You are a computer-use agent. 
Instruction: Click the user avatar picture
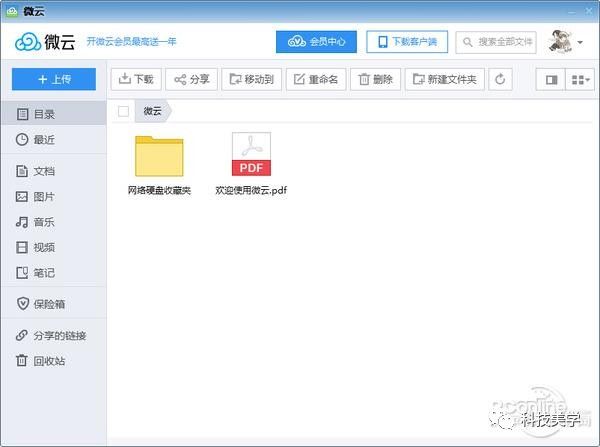(559, 41)
